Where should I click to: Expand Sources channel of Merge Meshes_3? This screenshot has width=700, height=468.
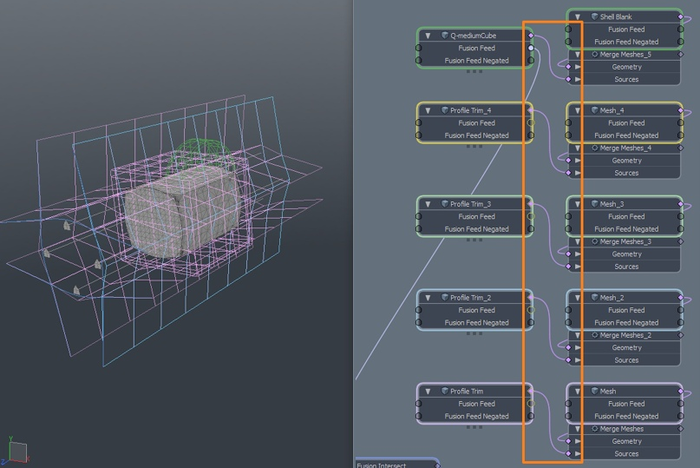pyautogui.click(x=576, y=267)
